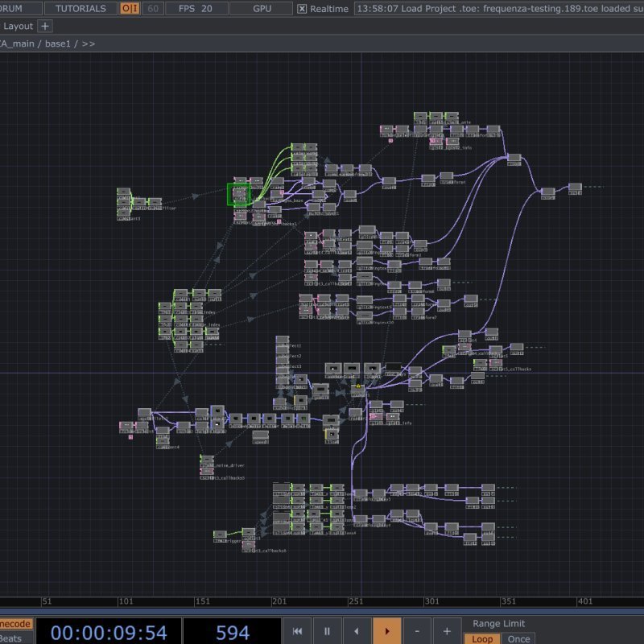Viewport: 644px width, 644px height.
Task: Click the orange play forward button
Action: pyautogui.click(x=387, y=631)
